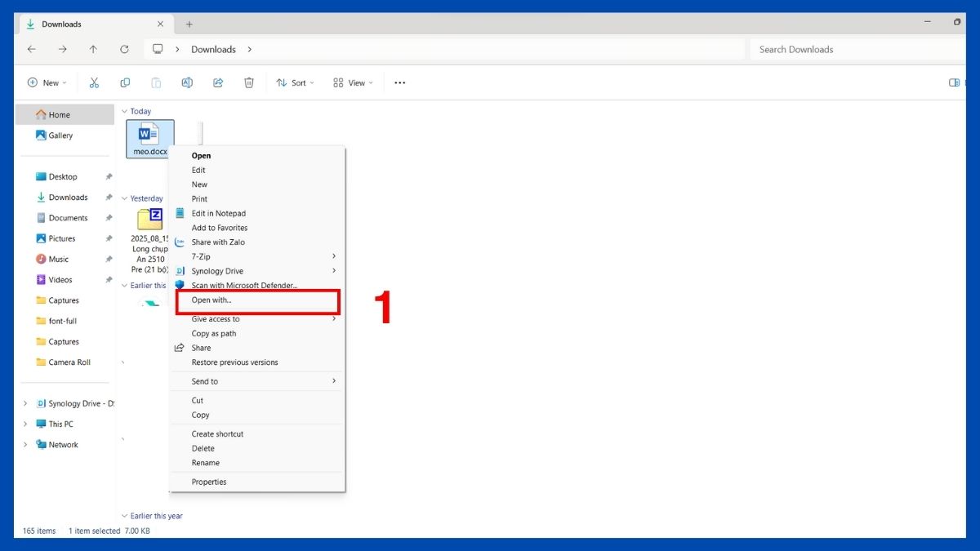Collapse the Earlier this year group
Viewport: 980px width, 551px height.
pyautogui.click(x=124, y=516)
